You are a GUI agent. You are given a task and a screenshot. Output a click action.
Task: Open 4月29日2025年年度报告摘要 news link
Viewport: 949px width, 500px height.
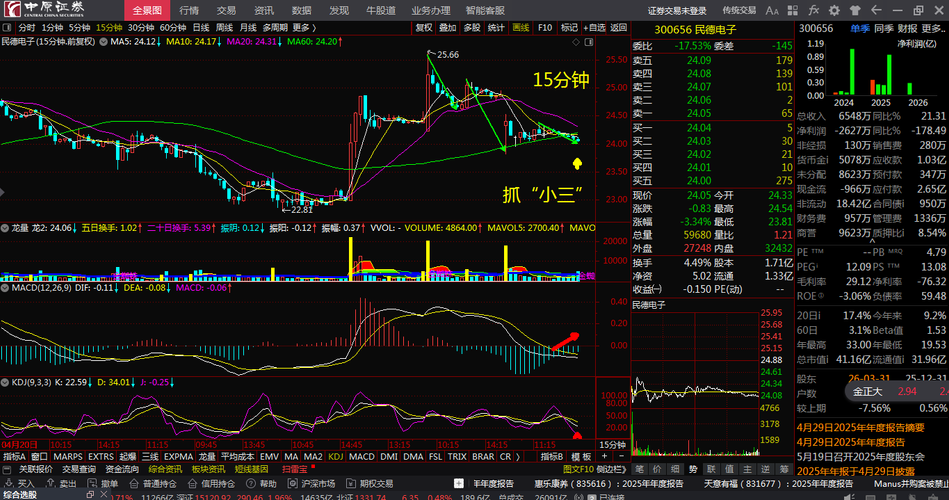861,427
